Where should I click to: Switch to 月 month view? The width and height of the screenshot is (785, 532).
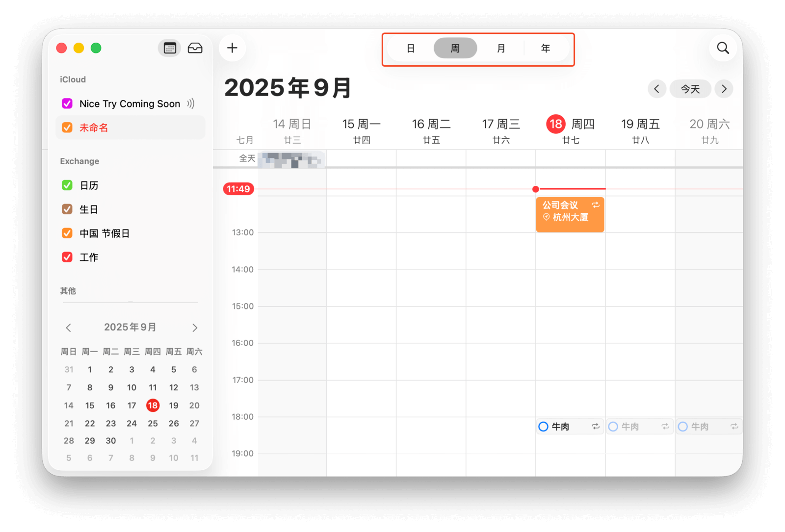pyautogui.click(x=500, y=49)
